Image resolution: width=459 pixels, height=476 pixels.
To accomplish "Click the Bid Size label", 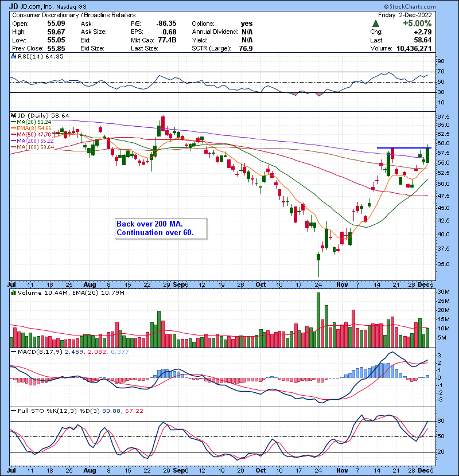I will pos(92,48).
